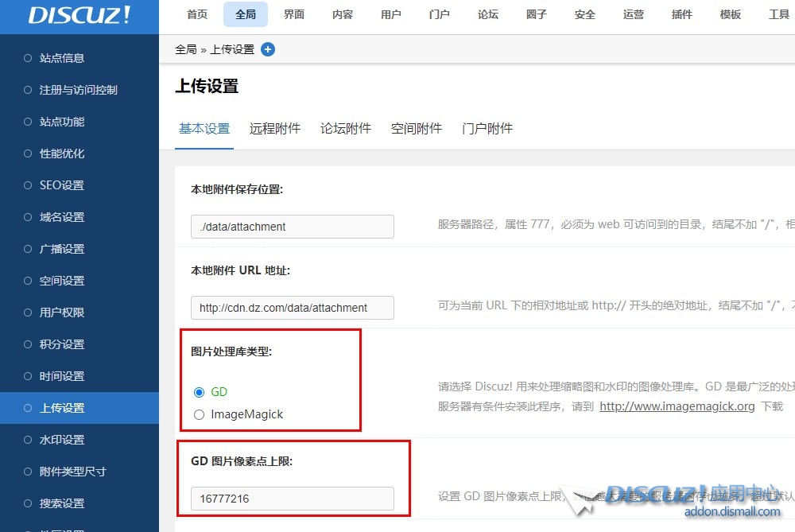Click the 本地附件 URL 地址 input field
This screenshot has height=532, width=795.
[293, 308]
